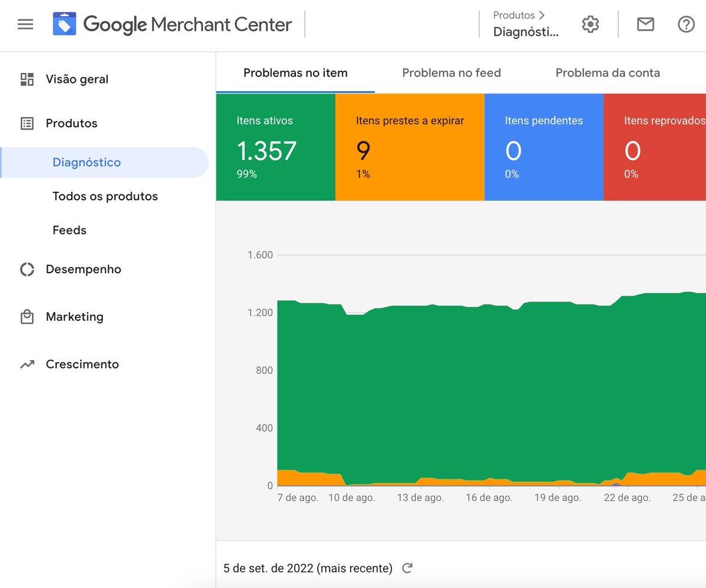Image resolution: width=706 pixels, height=588 pixels.
Task: Click the 22 de ago. axis label
Action: [628, 498]
